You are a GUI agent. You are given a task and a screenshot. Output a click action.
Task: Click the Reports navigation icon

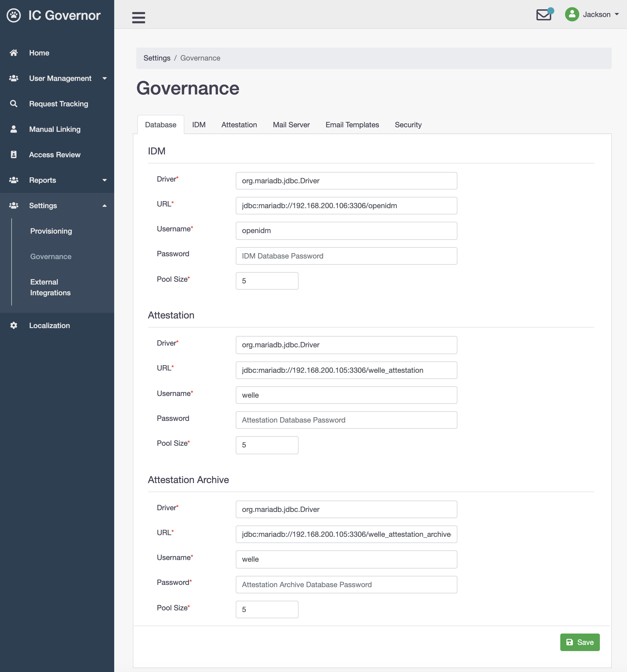coord(14,180)
